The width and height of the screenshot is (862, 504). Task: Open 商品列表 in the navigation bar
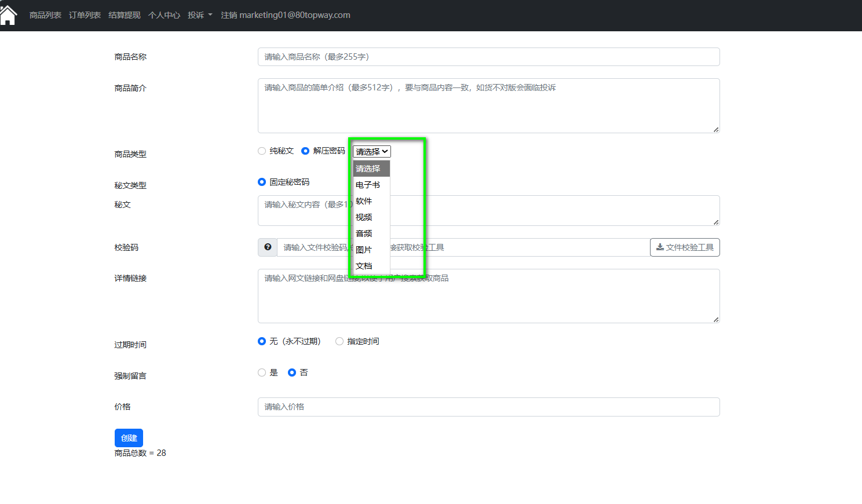pyautogui.click(x=45, y=15)
